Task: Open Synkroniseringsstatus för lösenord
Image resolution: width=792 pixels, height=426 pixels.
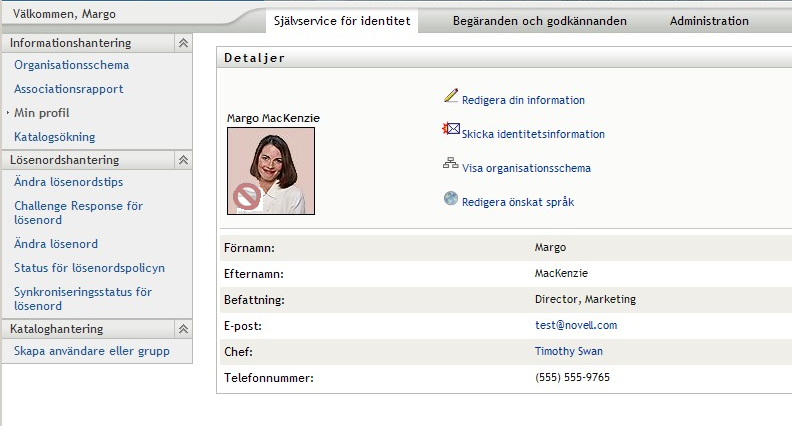Action: [x=83, y=299]
